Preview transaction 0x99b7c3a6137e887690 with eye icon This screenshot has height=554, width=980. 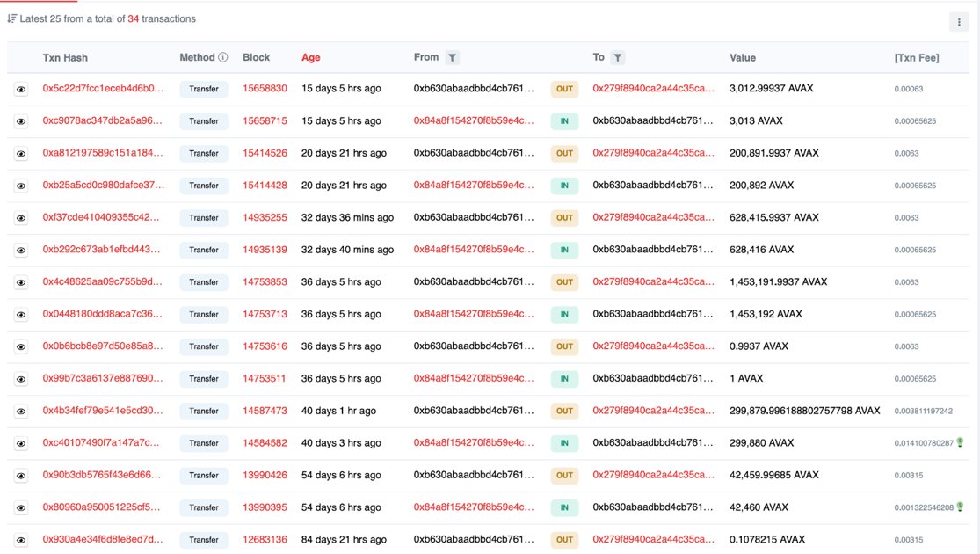point(21,380)
